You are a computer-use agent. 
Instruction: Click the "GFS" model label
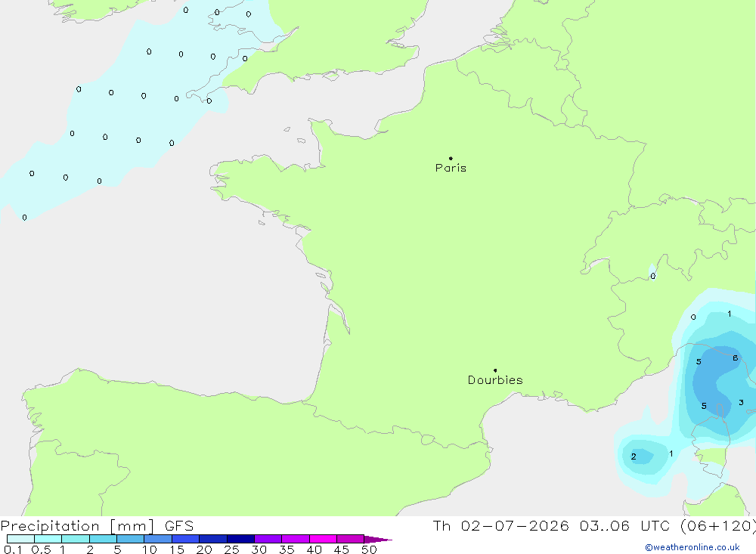(179, 526)
